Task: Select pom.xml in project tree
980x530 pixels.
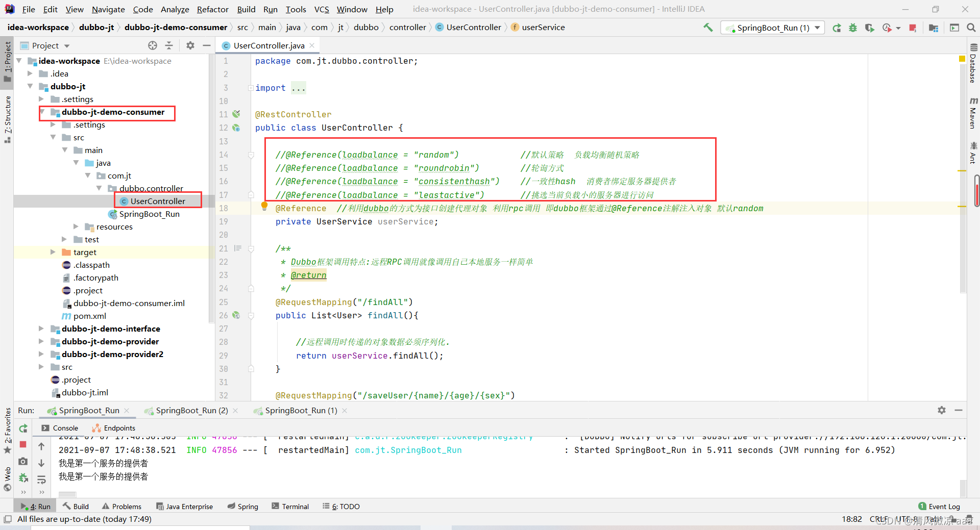Action: 90,316
